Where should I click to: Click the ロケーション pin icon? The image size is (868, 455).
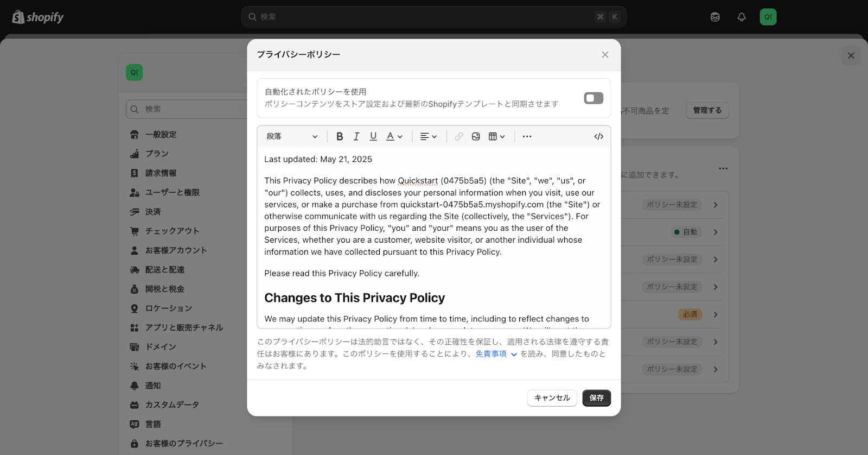click(x=135, y=308)
